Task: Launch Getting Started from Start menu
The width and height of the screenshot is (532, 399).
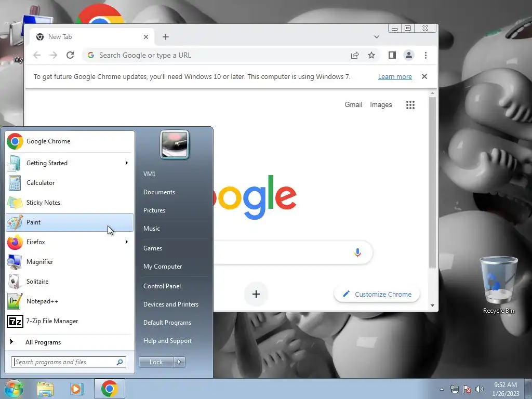Action: pyautogui.click(x=70, y=163)
